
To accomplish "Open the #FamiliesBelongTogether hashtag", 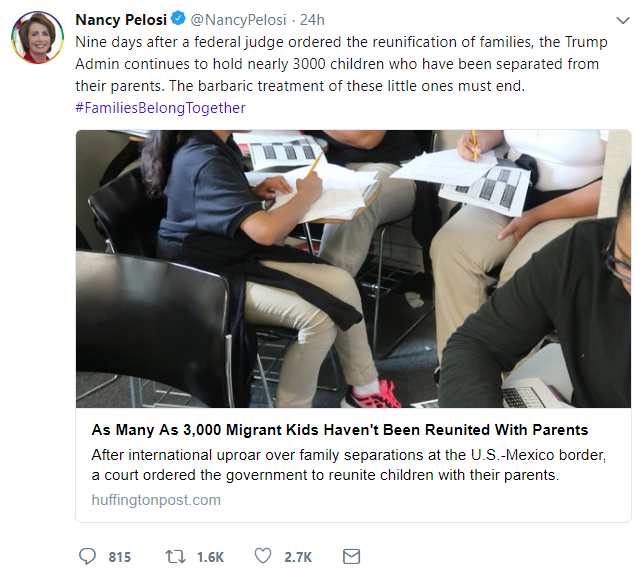I will 160,108.
